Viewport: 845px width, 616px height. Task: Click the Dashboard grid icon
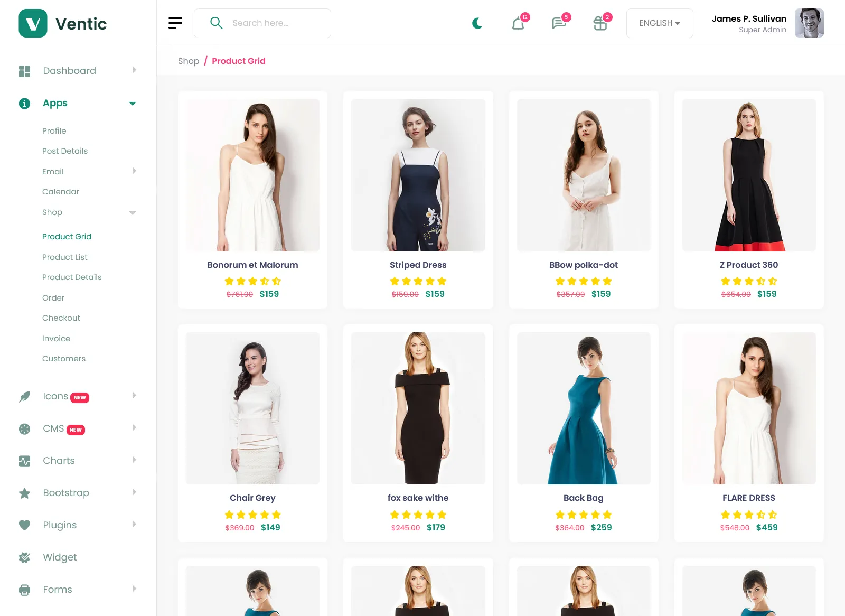click(24, 71)
